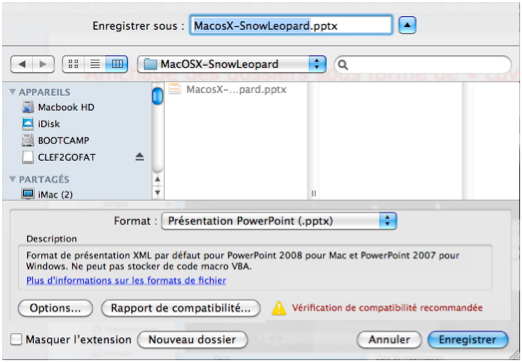The height and width of the screenshot is (362, 522).
Task: Click the Enregistrer sous filename field
Action: coord(291,25)
